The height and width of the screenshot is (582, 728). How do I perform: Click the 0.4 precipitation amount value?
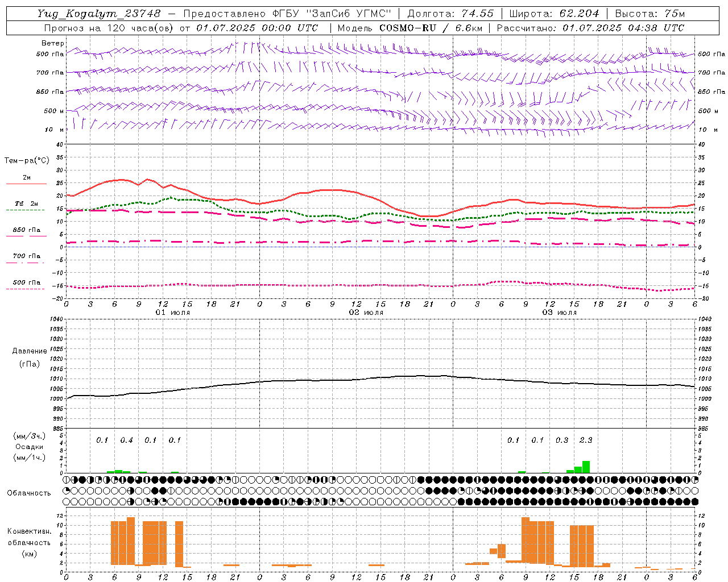coord(126,440)
